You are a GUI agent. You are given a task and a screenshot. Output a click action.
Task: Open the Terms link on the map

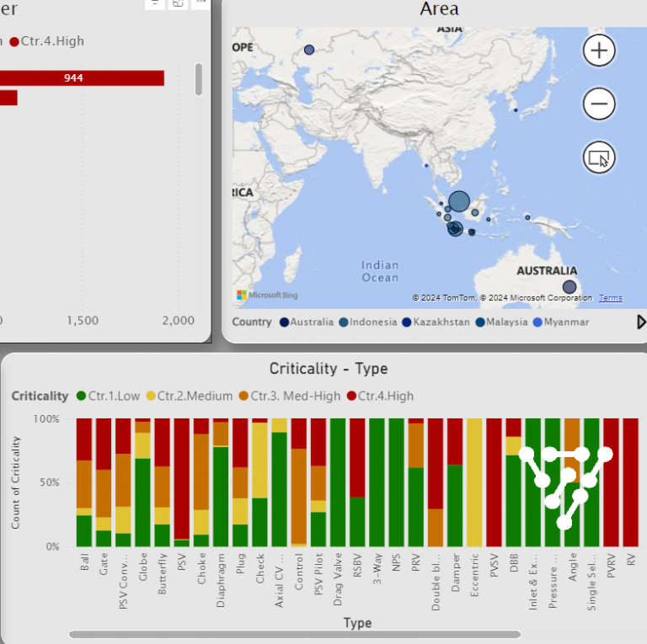611,298
